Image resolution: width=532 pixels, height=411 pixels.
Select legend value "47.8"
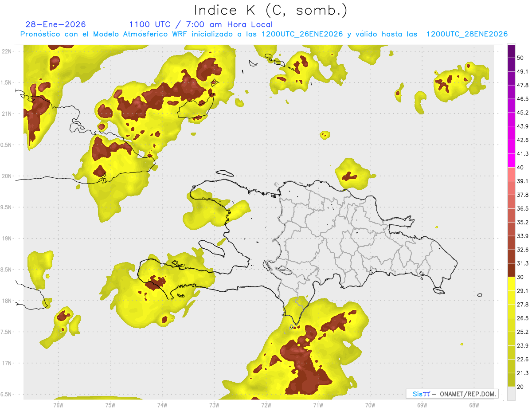point(523,85)
